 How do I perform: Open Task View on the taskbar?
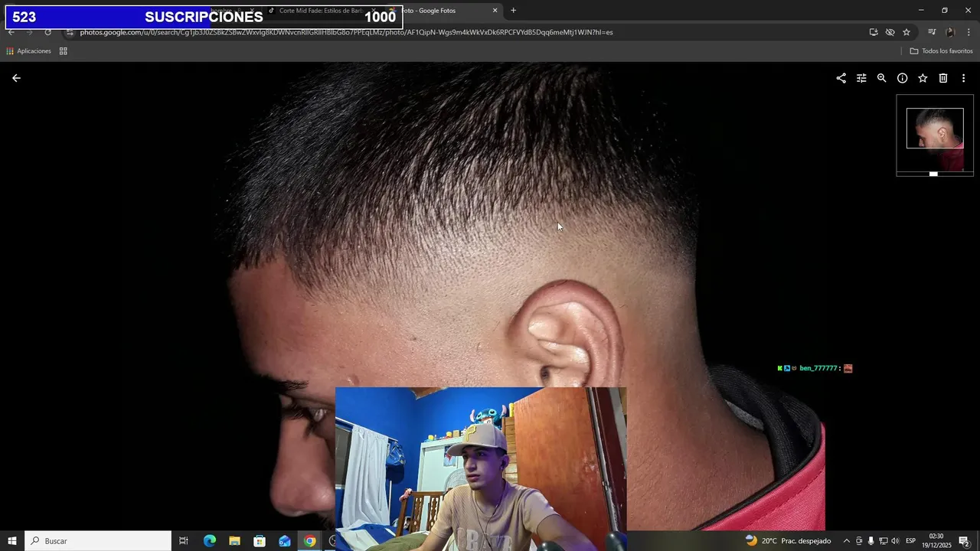[184, 541]
